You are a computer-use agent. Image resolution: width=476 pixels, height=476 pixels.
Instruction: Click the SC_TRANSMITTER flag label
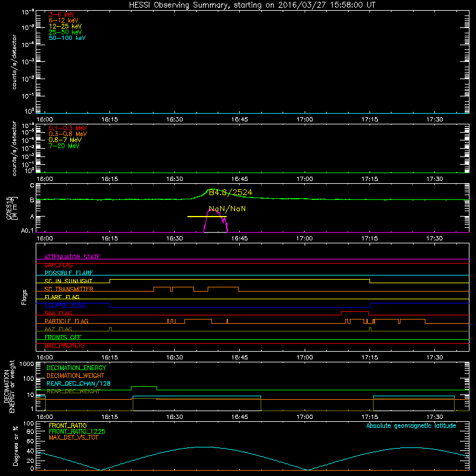point(68,289)
